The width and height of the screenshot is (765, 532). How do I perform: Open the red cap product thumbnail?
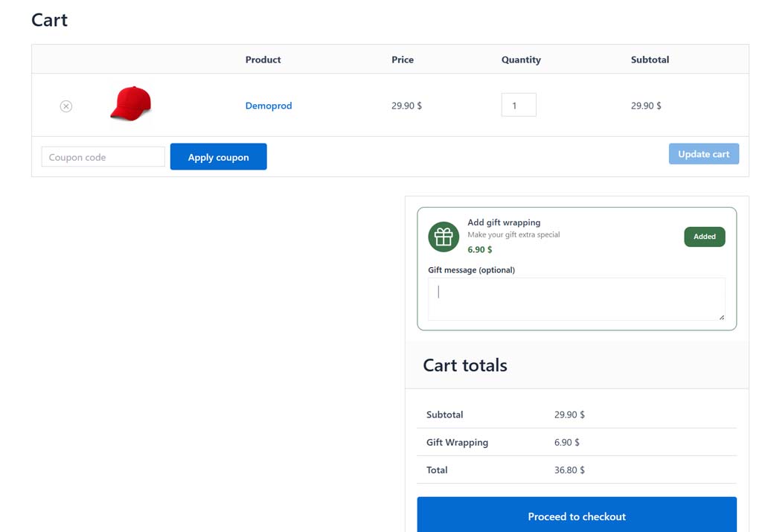click(x=131, y=103)
